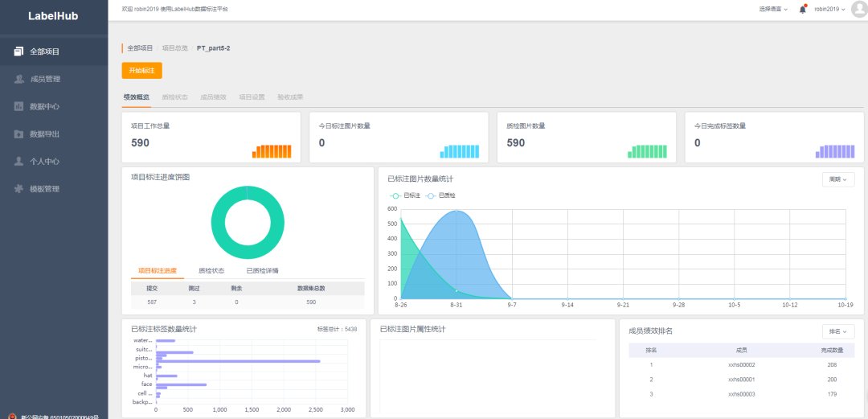Click the 成员管理 members icon
The width and height of the screenshot is (868, 419).
click(x=18, y=79)
